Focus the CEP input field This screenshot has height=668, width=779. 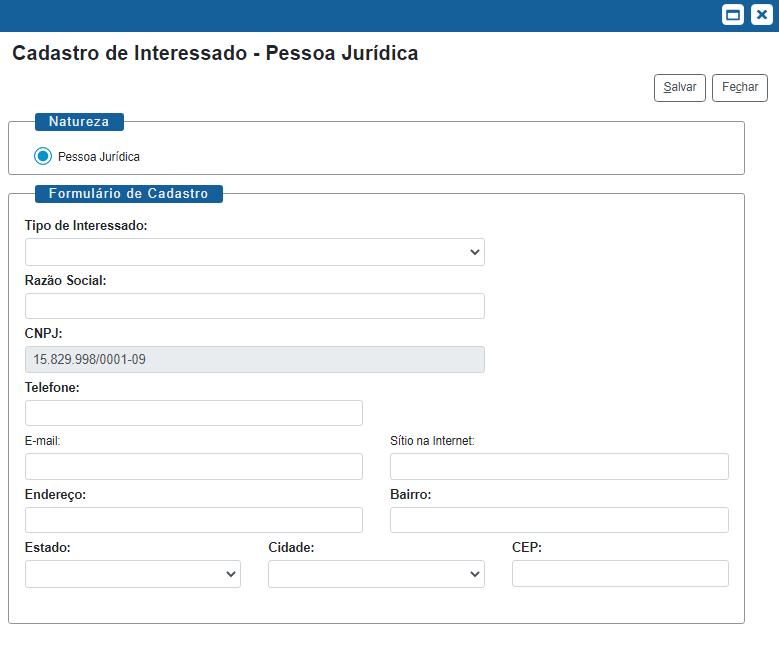point(620,574)
